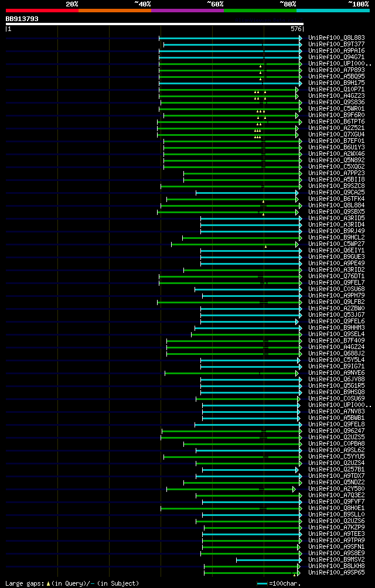This screenshot has width=375, height=588.
Task: Pick the UniRef100_Q6JV88 subject label
Action: (x=336, y=379)
